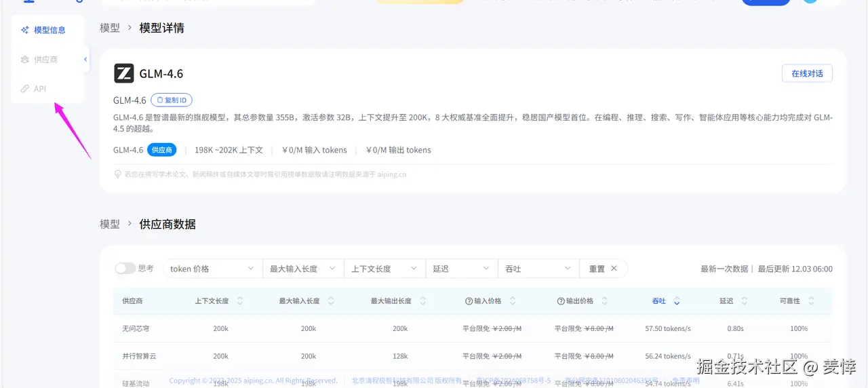868x388 pixels.
Task: Click 模型 breadcrumb above 模型详情
Action: tap(110, 28)
